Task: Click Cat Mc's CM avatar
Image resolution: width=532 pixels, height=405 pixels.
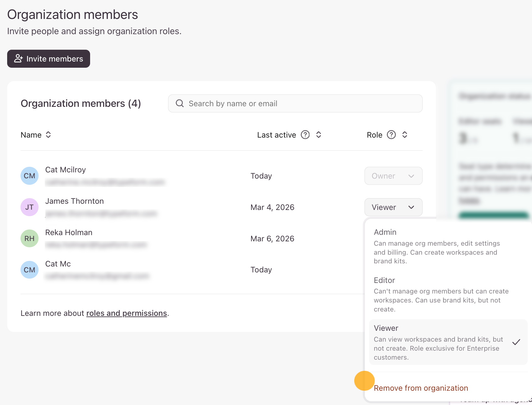Action: (30, 270)
